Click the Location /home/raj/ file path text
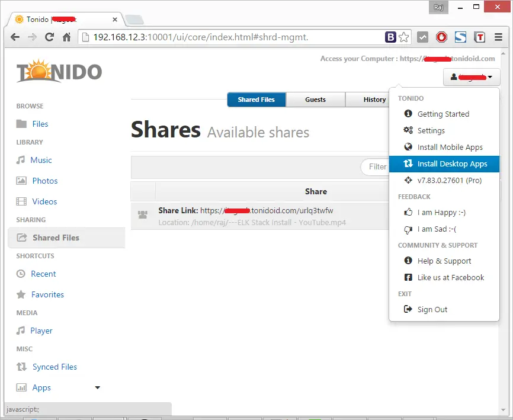 point(252,222)
